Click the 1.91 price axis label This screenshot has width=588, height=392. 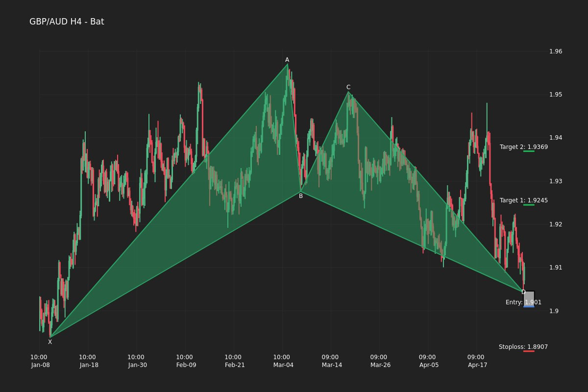click(556, 268)
